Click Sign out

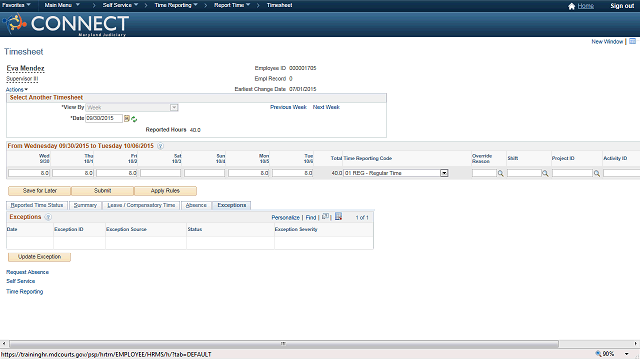622,6
